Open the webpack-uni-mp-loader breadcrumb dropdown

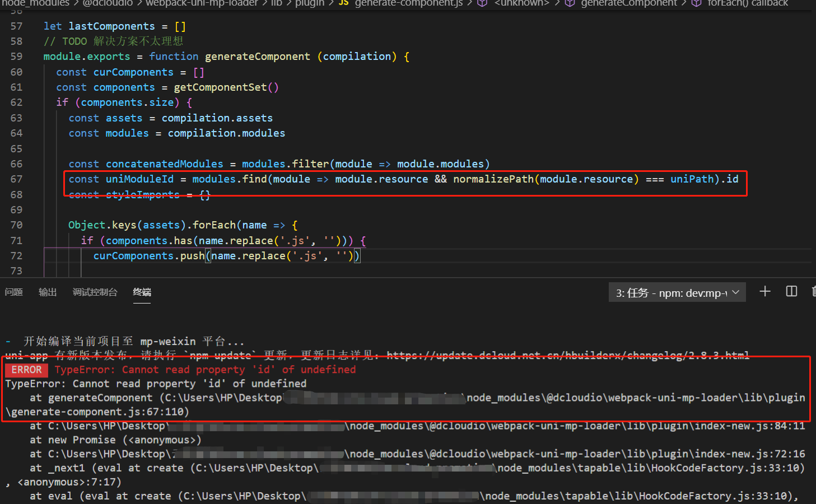click(x=202, y=4)
